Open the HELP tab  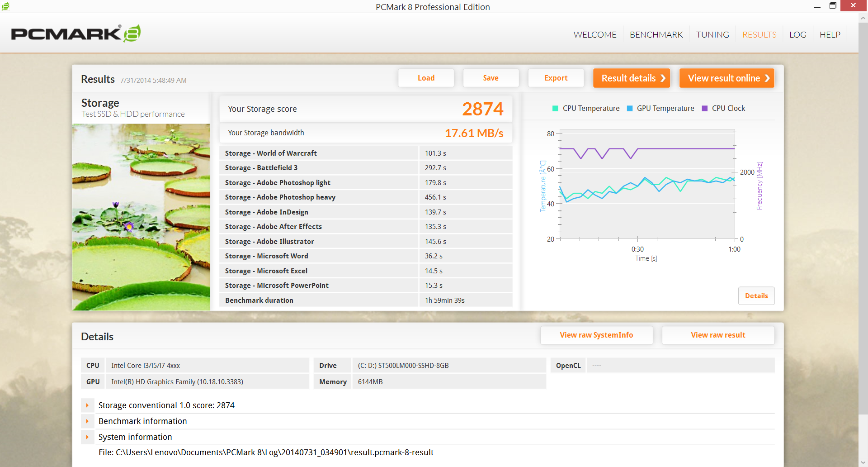point(830,34)
